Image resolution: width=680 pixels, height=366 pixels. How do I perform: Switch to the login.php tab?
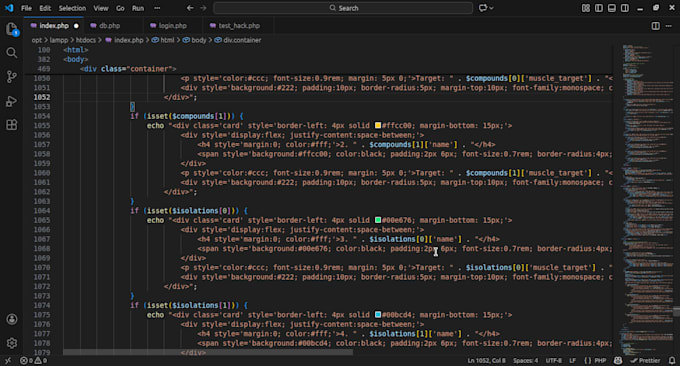173,26
